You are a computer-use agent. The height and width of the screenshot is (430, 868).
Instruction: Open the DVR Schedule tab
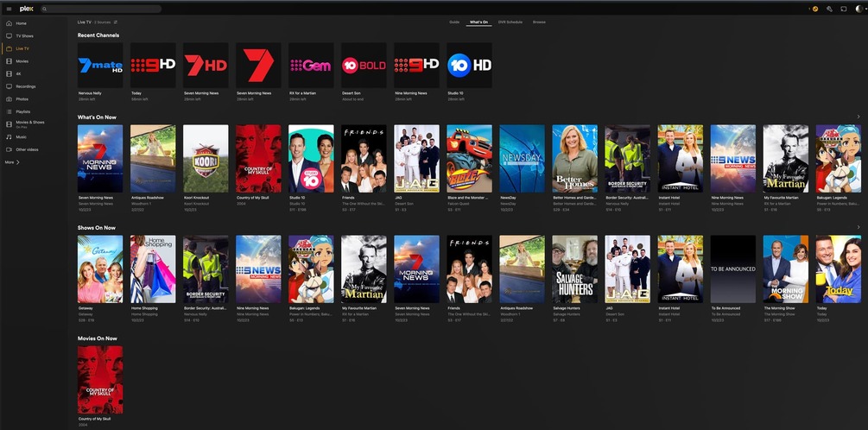pos(510,22)
